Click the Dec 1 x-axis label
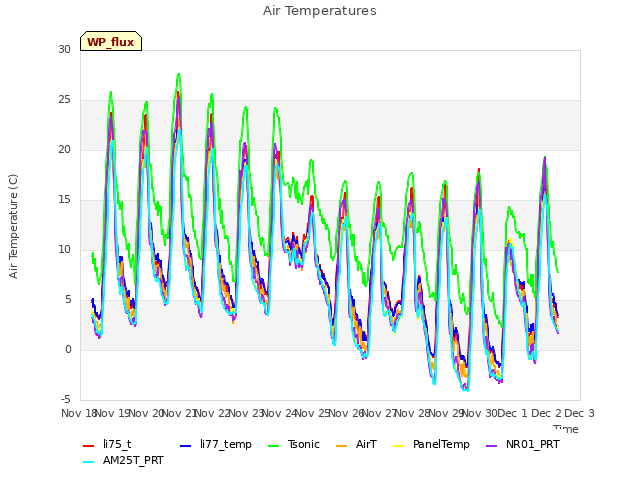640x480 pixels. [513, 413]
